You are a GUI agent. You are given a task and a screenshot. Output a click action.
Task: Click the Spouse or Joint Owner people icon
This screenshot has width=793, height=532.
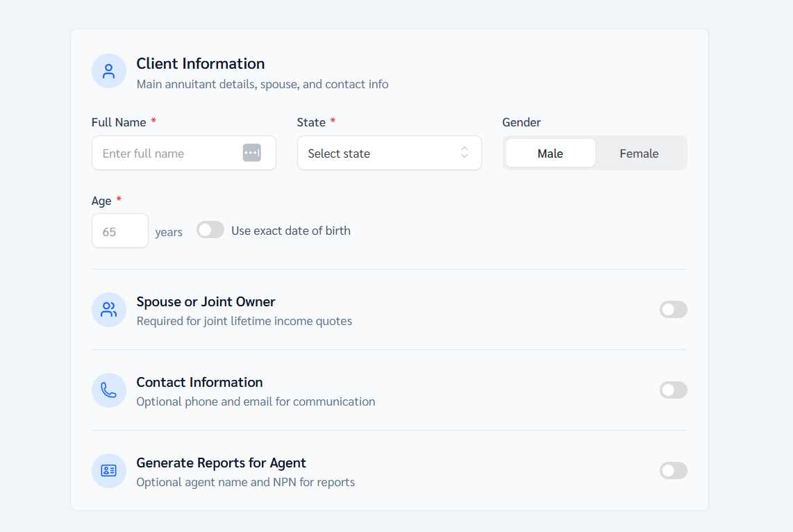109,310
